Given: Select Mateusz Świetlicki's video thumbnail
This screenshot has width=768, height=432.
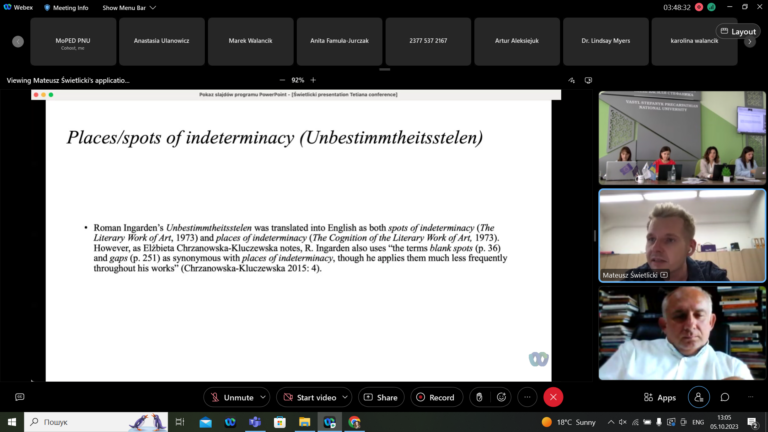Looking at the screenshot, I should tap(682, 236).
